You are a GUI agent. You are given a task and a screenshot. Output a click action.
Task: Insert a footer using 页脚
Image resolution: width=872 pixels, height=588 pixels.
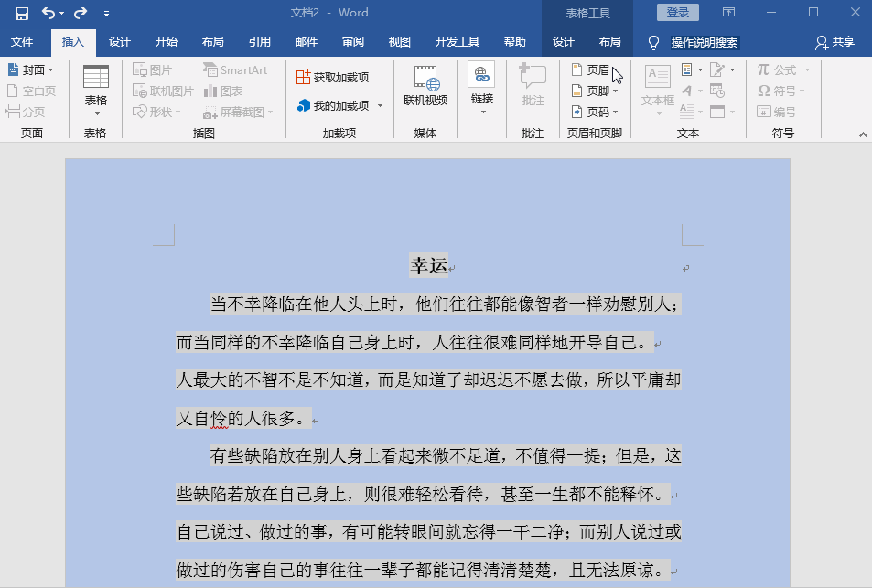pyautogui.click(x=596, y=91)
